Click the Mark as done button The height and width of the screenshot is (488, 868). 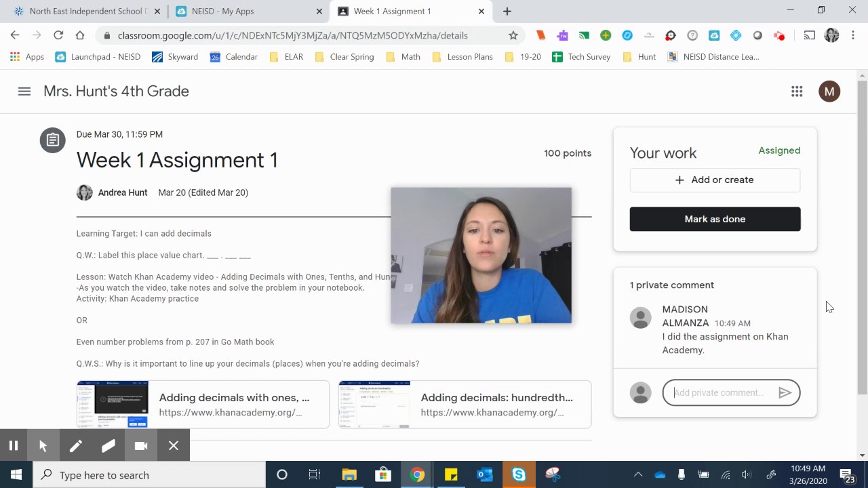pos(715,219)
